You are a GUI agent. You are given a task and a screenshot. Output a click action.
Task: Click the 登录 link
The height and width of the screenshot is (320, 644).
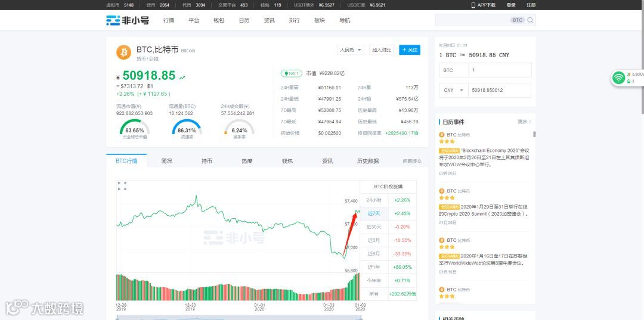511,5
